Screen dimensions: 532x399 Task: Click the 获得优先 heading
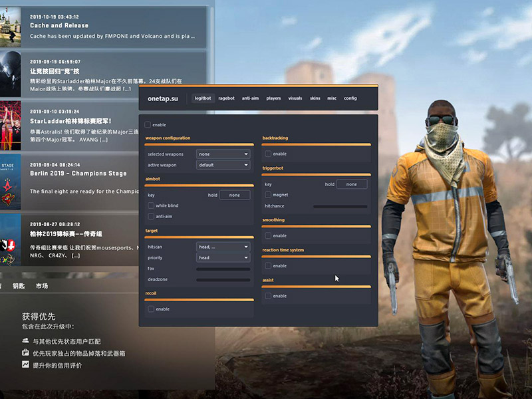click(x=39, y=317)
